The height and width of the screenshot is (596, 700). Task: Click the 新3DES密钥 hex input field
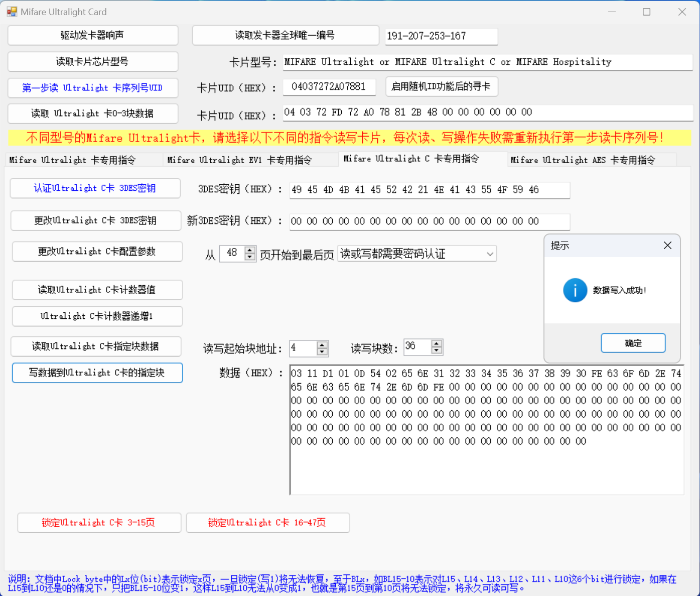point(429,221)
